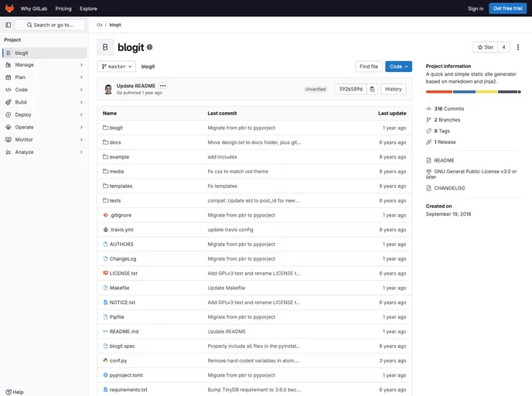
Task: Click the blue segment of languages bar
Action: (x=464, y=91)
